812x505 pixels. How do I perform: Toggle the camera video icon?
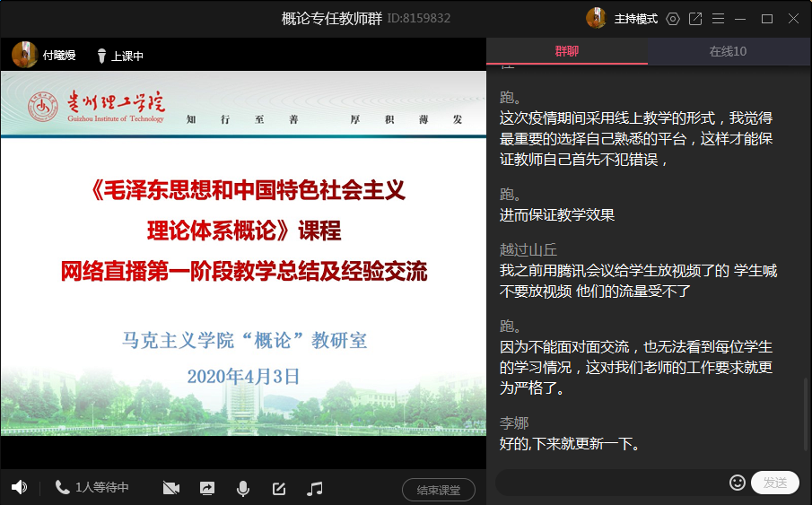(171, 488)
